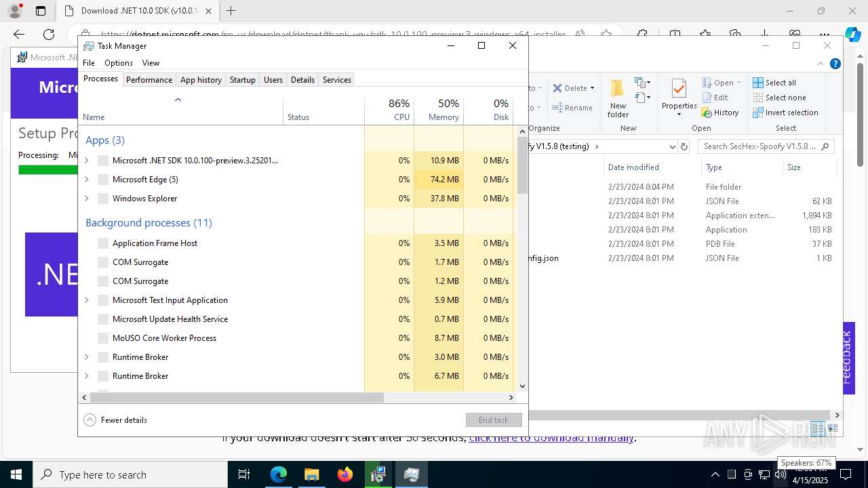Image resolution: width=868 pixels, height=488 pixels.
Task: Collapse the Explorer ribbon with the chevron
Action: tap(821, 64)
